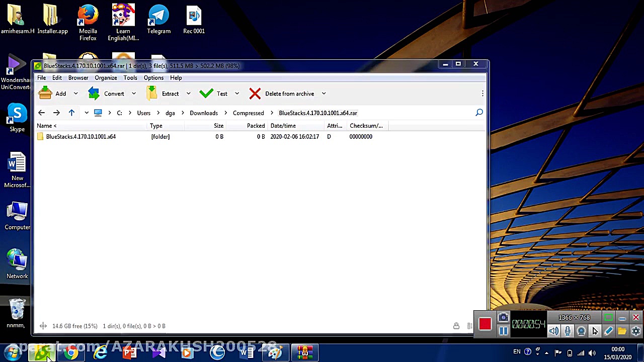
Task: Open the navigation history dropdown arrow
Action: [87, 113]
